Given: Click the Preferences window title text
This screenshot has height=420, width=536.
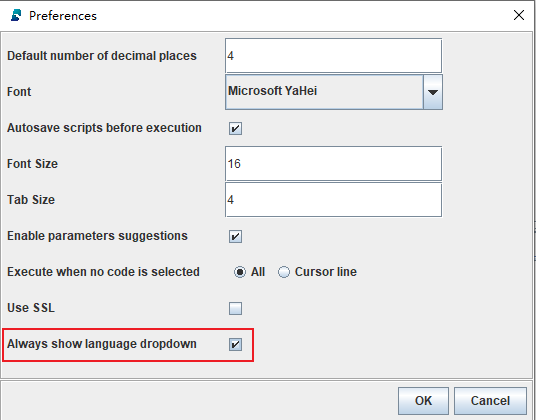Looking at the screenshot, I should click(63, 16).
